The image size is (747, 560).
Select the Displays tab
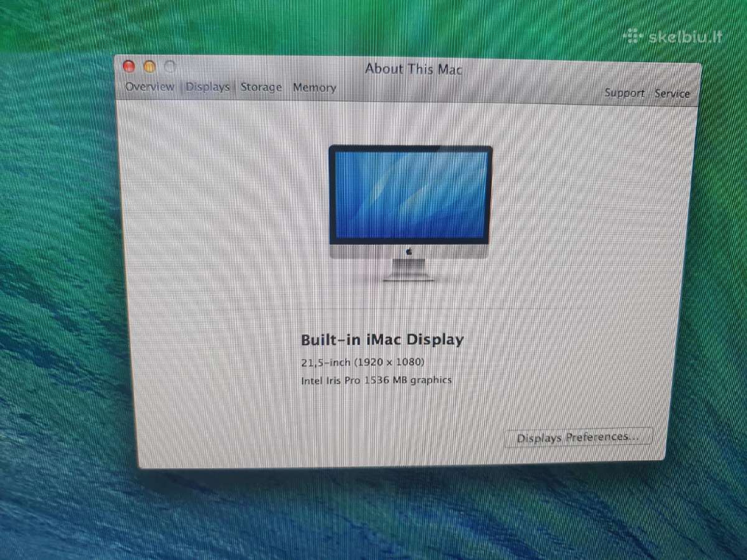207,87
